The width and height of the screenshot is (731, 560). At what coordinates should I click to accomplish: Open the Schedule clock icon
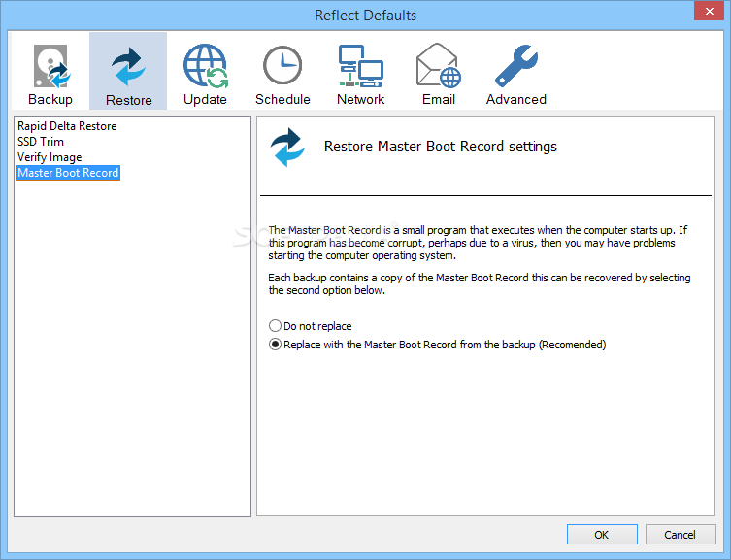[282, 65]
